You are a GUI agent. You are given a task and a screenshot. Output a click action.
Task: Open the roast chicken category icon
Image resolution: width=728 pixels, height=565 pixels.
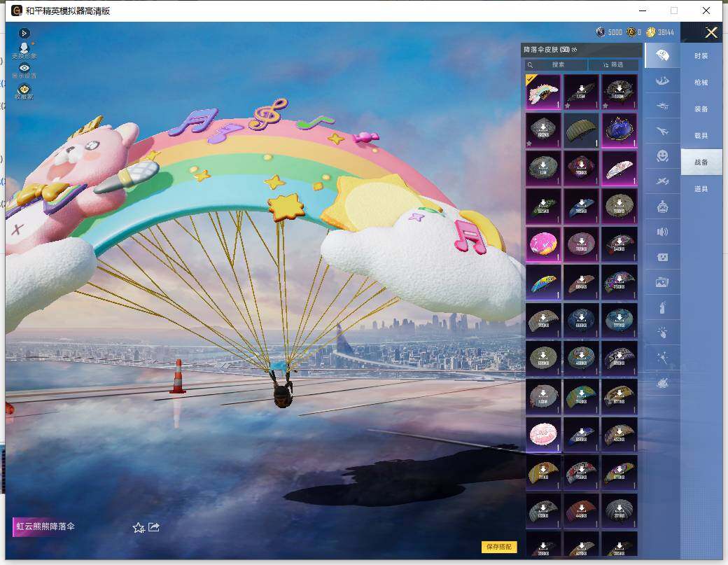click(662, 383)
